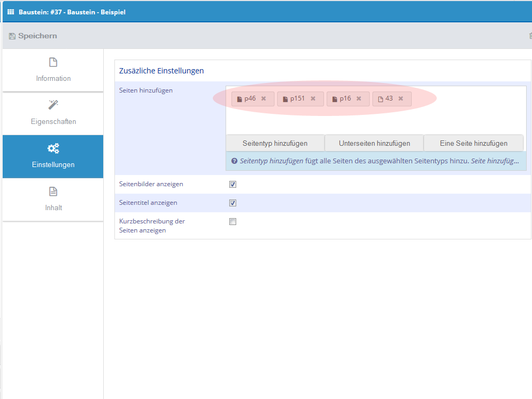The height and width of the screenshot is (399, 532).
Task: Click the help question mark icon
Action: point(234,160)
